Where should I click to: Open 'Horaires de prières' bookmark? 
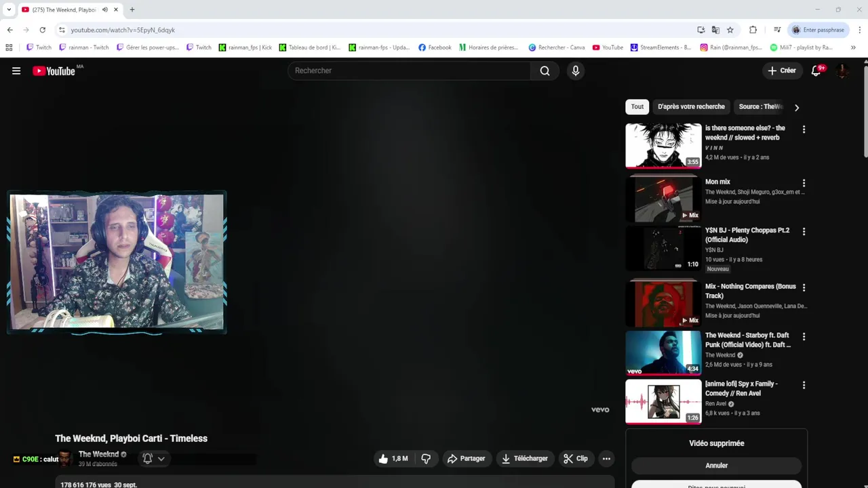[x=488, y=47]
